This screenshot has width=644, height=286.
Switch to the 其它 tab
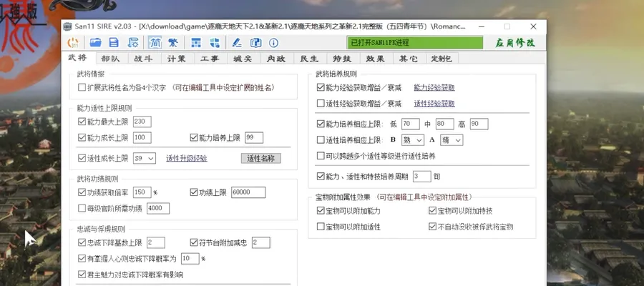[x=409, y=59]
